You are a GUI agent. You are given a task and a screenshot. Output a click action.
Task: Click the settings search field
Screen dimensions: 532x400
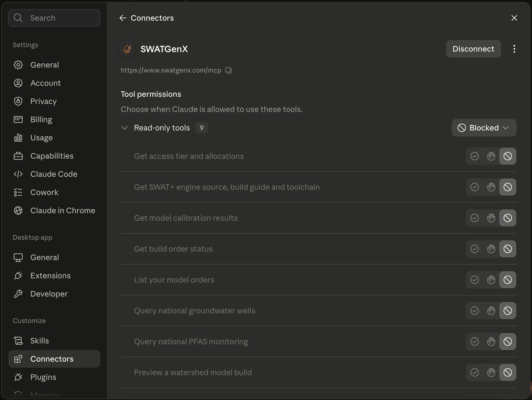tap(54, 18)
